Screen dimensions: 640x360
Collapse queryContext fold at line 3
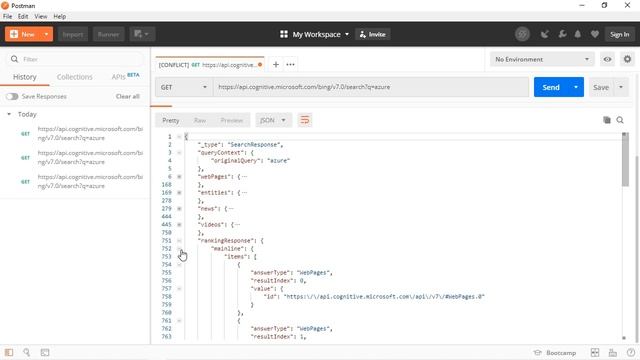179,153
